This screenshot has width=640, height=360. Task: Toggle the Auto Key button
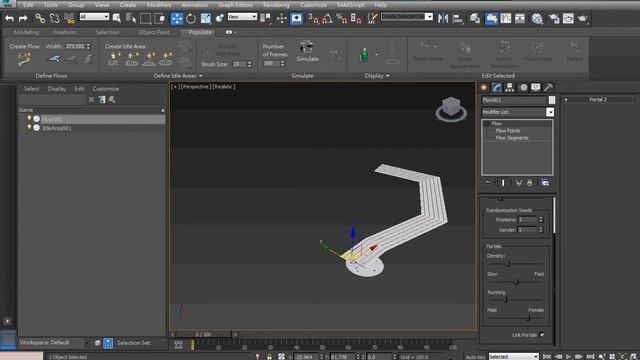476,357
